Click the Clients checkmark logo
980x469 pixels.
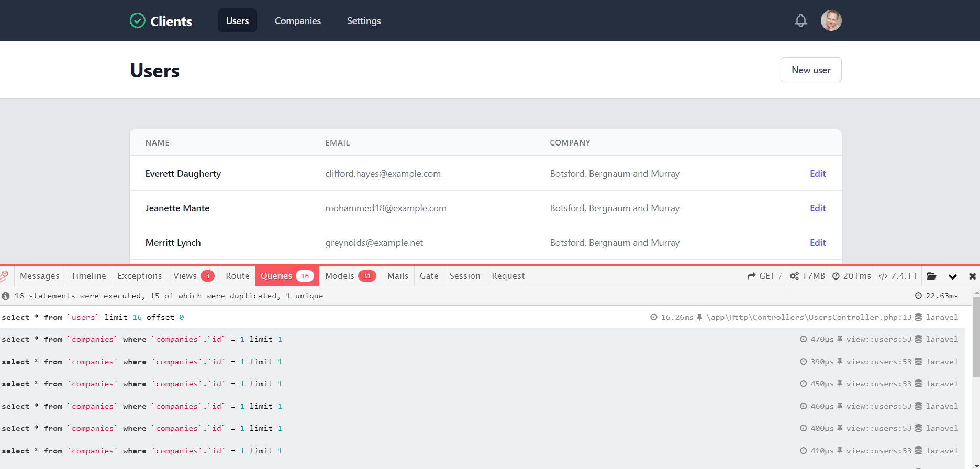point(137,20)
